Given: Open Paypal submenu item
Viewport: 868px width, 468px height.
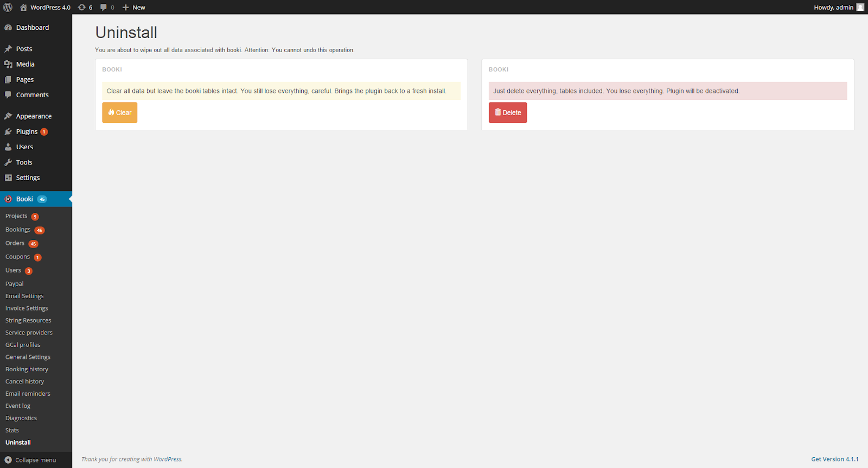Looking at the screenshot, I should [15, 284].
